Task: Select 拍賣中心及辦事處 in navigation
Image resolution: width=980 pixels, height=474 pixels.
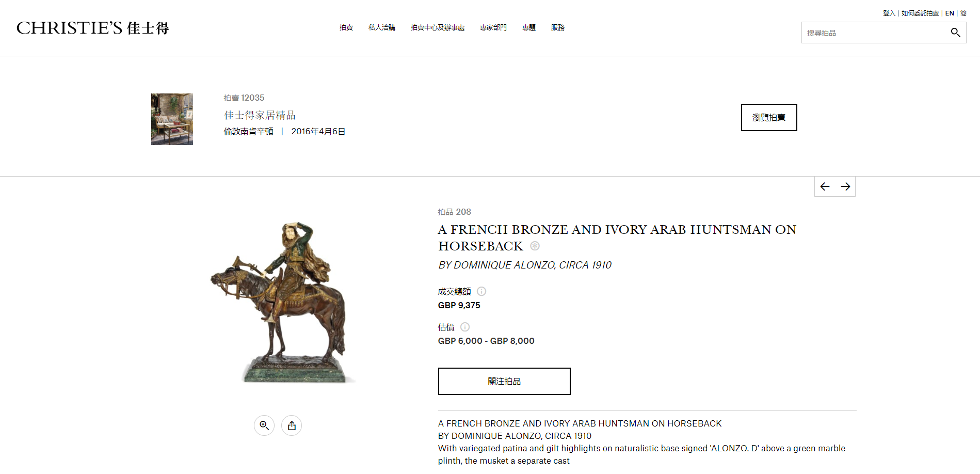Action: (x=438, y=28)
